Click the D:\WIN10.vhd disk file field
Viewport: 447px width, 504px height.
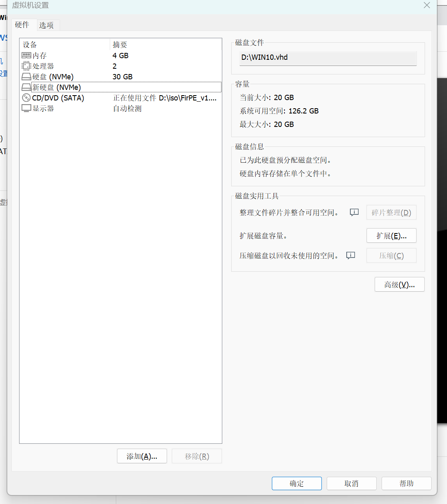[x=328, y=58]
